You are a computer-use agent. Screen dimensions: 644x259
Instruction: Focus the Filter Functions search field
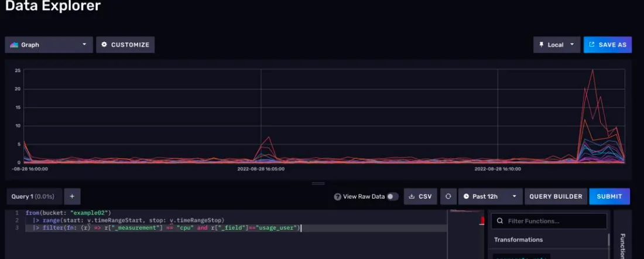[x=553, y=221]
